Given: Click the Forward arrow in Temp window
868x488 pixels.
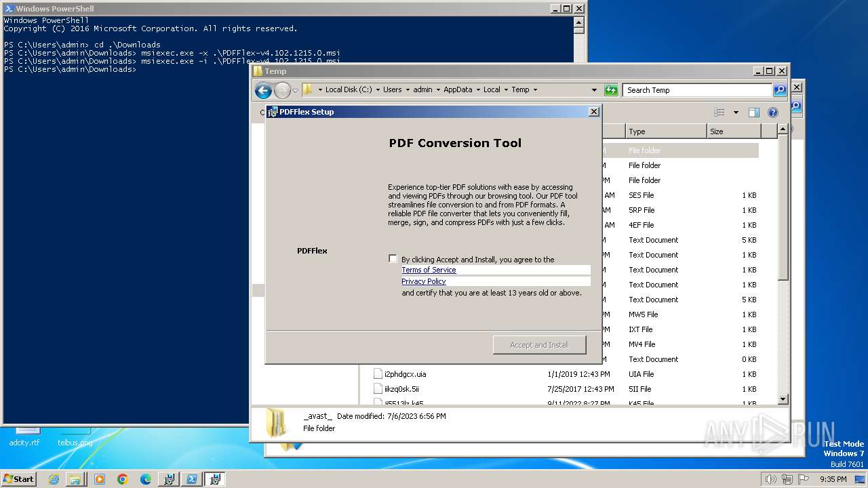Looking at the screenshot, I should (x=282, y=90).
